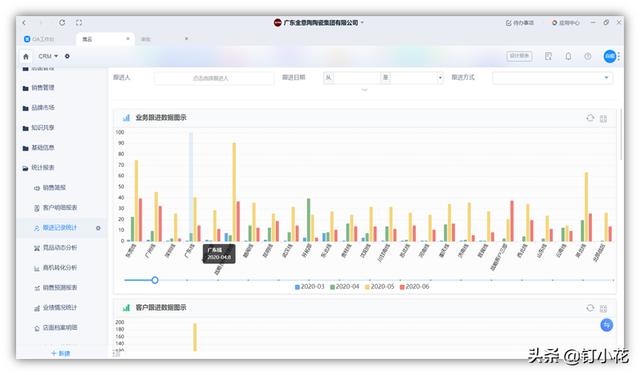
Task: Open the gear settings next to CRM
Action: click(x=67, y=56)
